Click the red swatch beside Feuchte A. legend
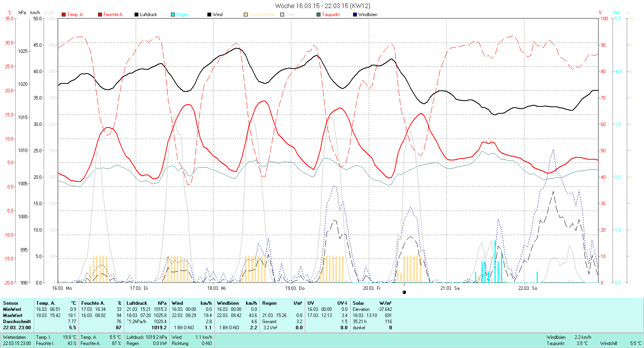 tap(100, 15)
